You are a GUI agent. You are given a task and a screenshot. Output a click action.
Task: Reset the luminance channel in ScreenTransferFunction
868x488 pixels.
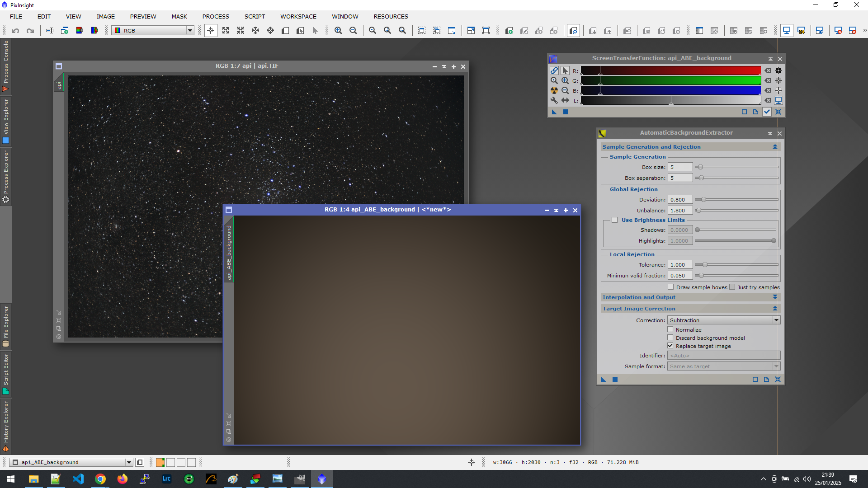click(x=768, y=100)
